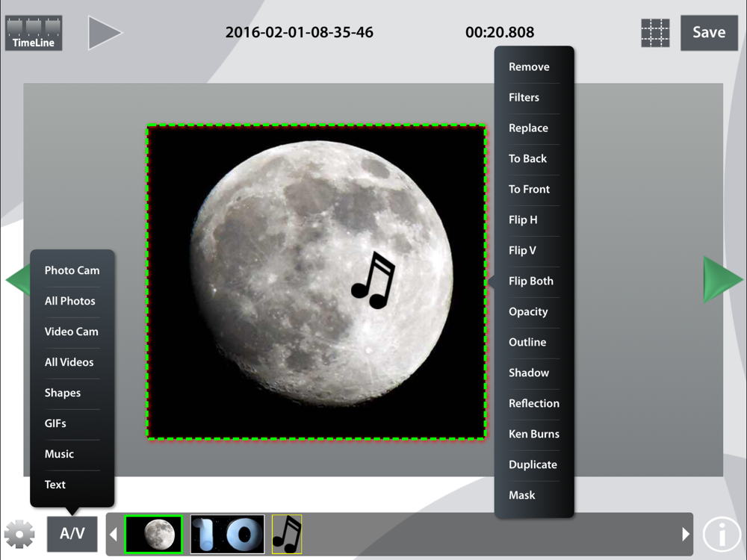Go to previous slide green arrow
Image resolution: width=747 pixels, height=560 pixels.
pyautogui.click(x=17, y=280)
